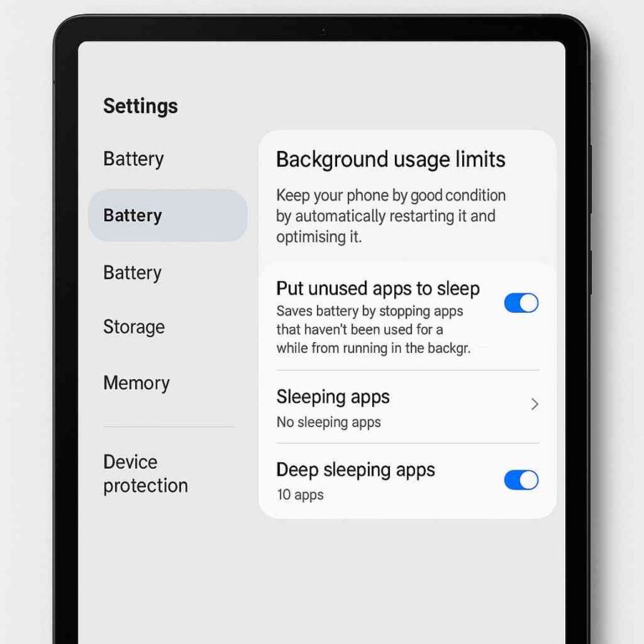Viewport: 644px width, 644px height.
Task: Click the No sleeping apps subtitle
Action: [329, 423]
